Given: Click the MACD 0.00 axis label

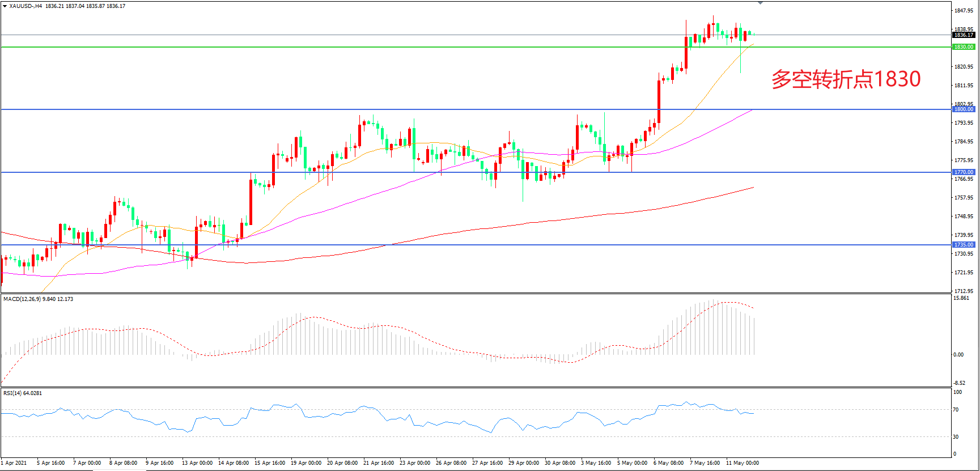Looking at the screenshot, I should click(x=958, y=355).
